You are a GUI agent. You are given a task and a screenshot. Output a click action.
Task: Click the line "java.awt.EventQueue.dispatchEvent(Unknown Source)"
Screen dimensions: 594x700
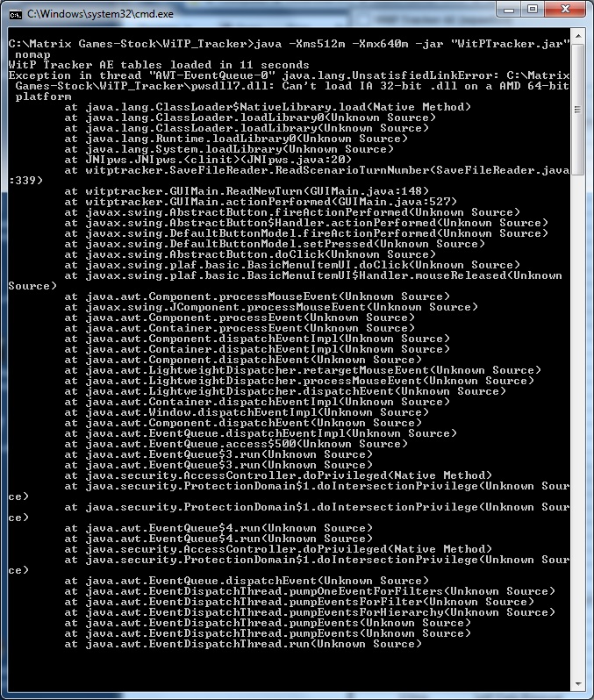[247, 581]
